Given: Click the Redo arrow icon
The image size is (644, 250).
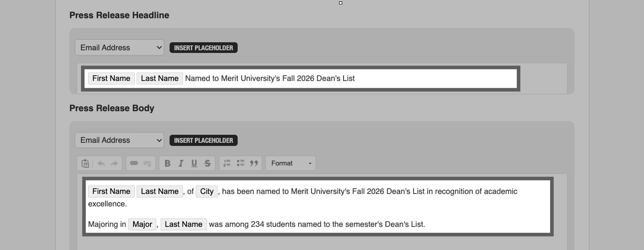Looking at the screenshot, I should (x=114, y=163).
